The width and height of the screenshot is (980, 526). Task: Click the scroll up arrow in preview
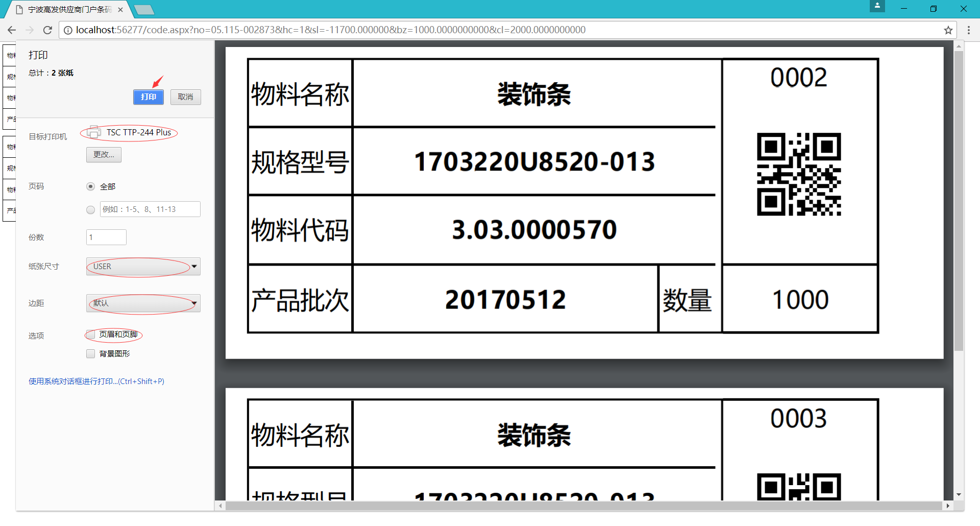959,46
